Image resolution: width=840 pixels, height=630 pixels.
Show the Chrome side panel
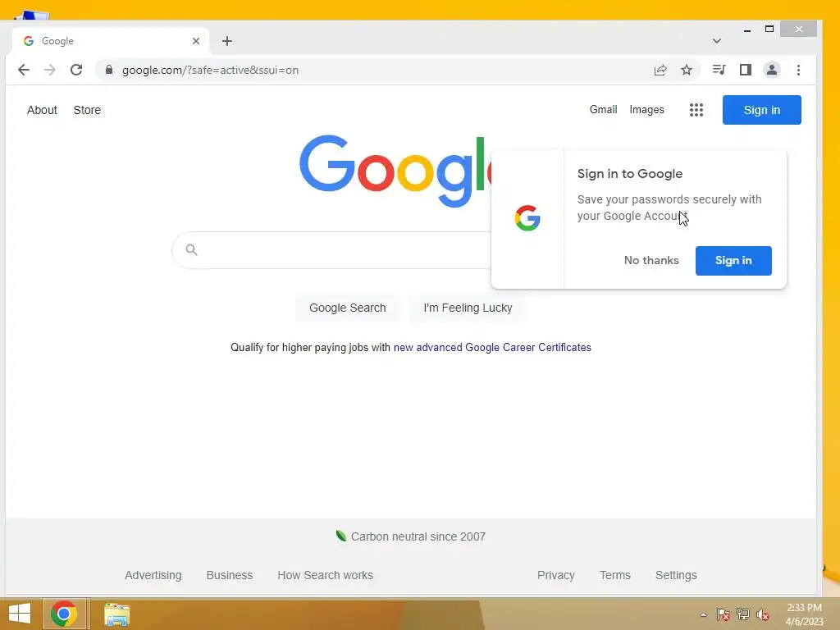tap(745, 70)
